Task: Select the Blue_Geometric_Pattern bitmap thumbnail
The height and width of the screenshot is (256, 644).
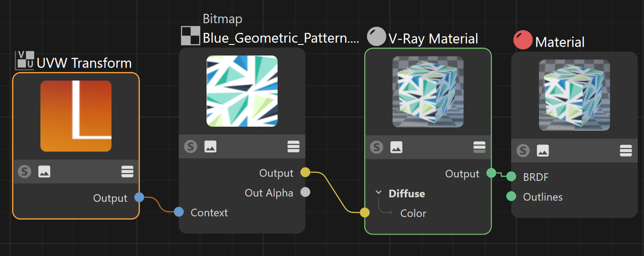Action: pyautogui.click(x=242, y=91)
